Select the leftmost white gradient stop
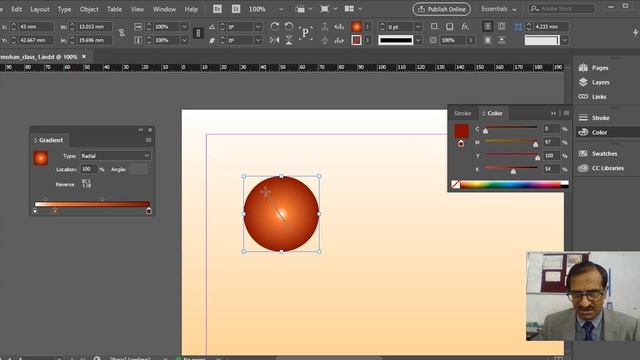640x360 pixels. [x=35, y=211]
